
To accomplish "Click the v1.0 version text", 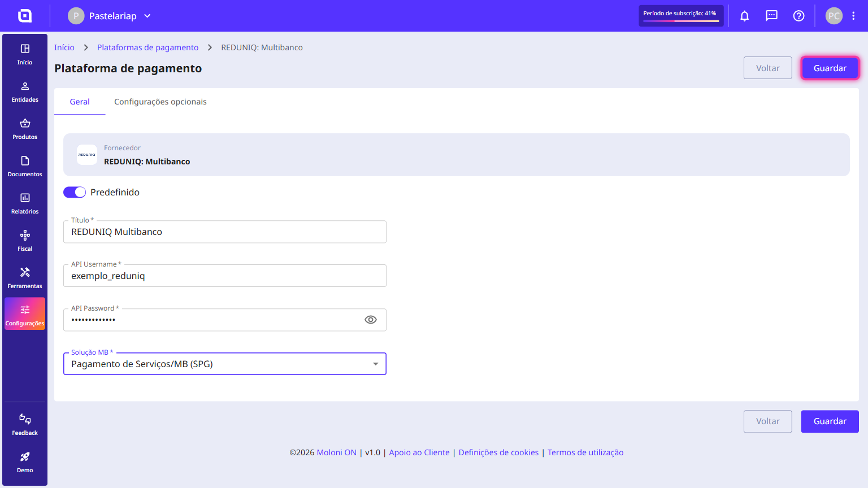I will (x=373, y=452).
